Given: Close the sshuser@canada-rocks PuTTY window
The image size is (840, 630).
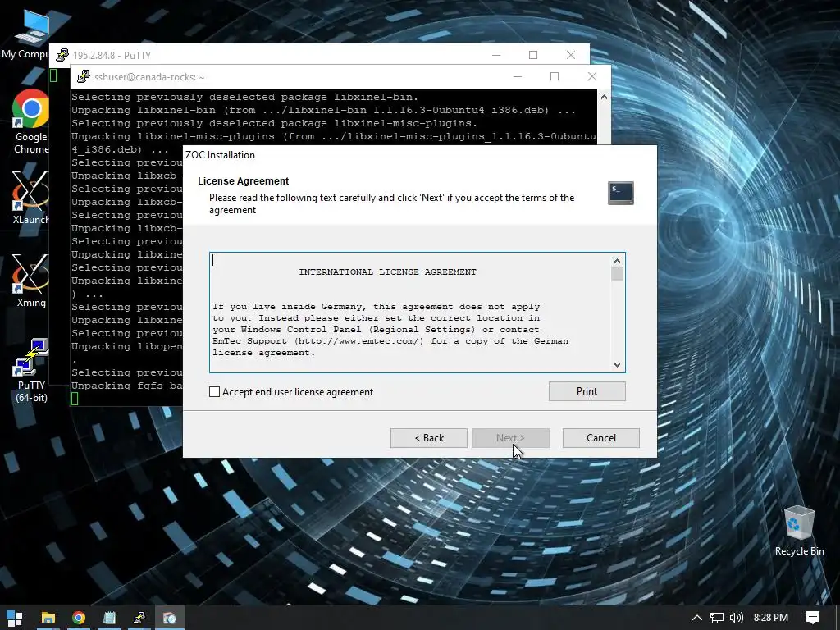Looking at the screenshot, I should click(592, 76).
